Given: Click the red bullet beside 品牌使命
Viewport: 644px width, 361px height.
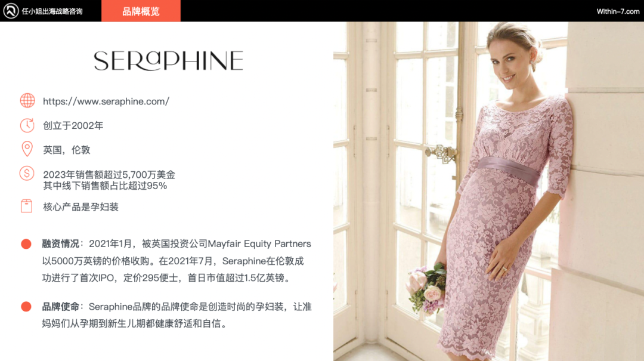Looking at the screenshot, I should click(26, 307).
